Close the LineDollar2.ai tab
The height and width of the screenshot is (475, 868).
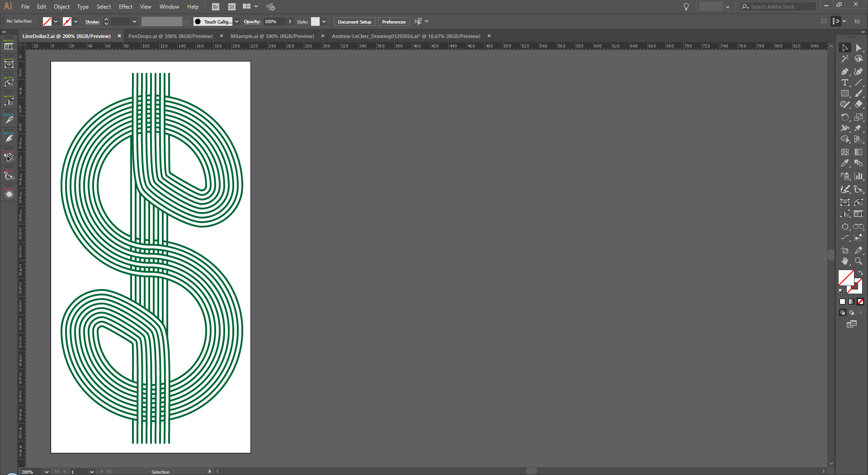(119, 36)
